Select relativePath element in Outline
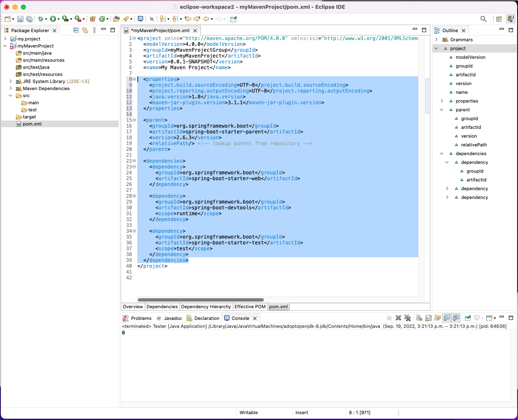Screen dimensions: 518x420 click(x=474, y=145)
